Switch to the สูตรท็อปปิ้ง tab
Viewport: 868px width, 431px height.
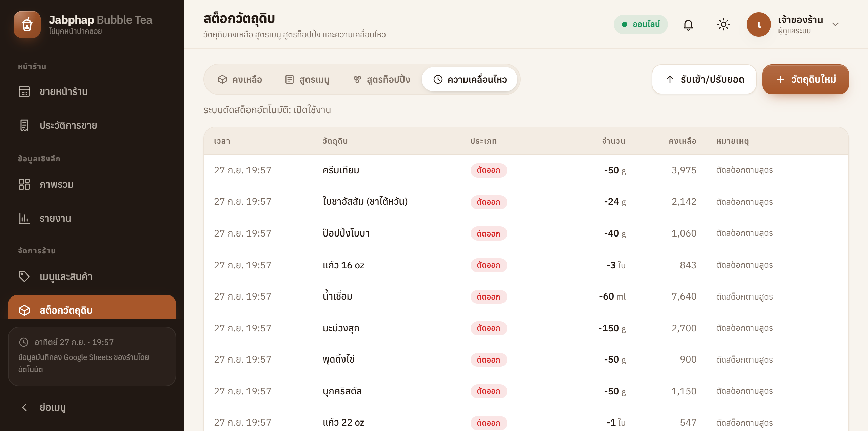[x=381, y=79]
